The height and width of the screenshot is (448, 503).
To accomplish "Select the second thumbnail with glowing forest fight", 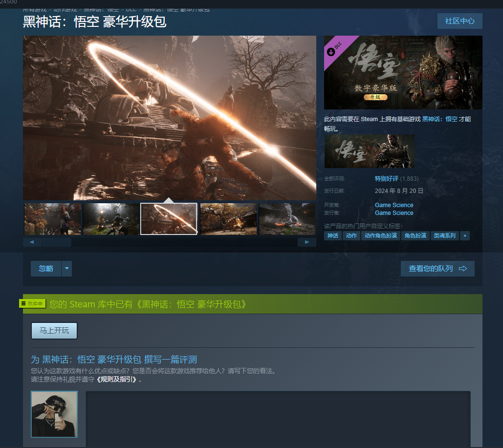I will pyautogui.click(x=111, y=219).
